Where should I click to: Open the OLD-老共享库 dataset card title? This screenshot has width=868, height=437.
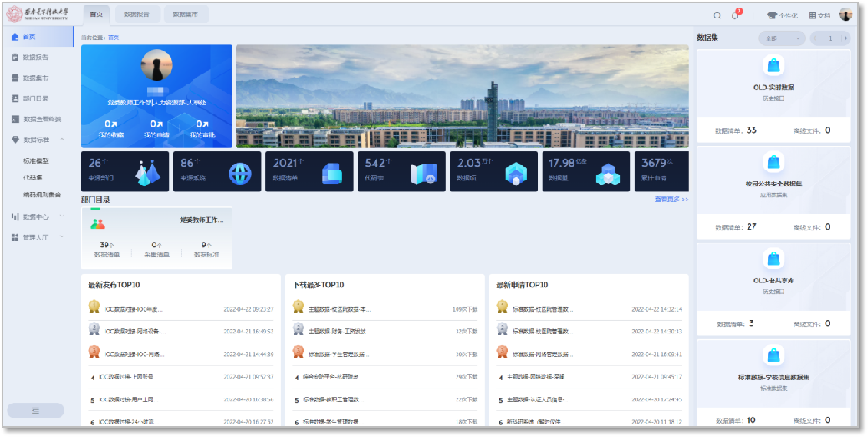pos(774,281)
